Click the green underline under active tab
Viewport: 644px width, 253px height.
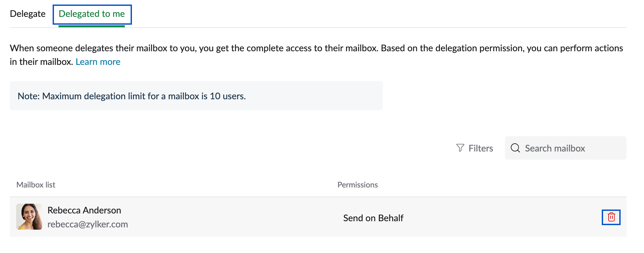(x=92, y=26)
